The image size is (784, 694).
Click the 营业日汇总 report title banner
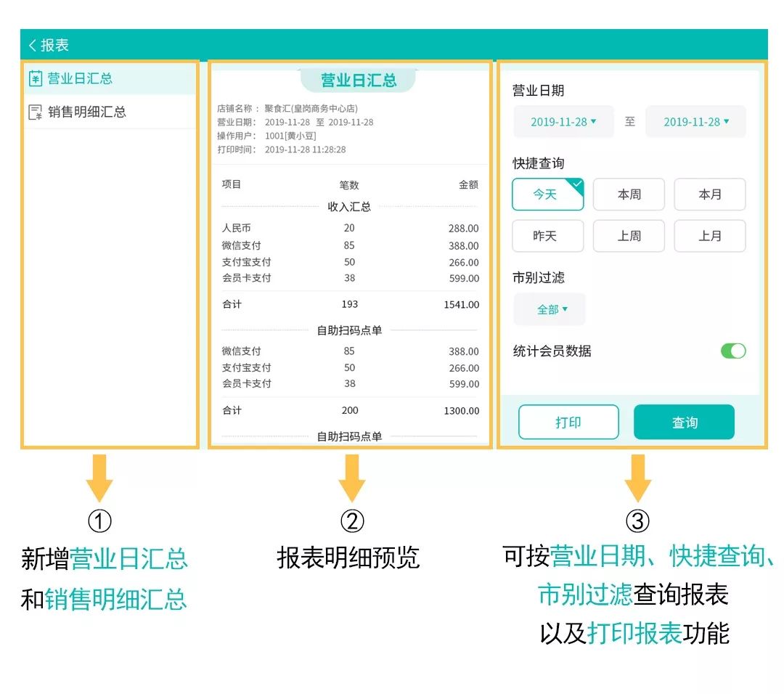(358, 80)
